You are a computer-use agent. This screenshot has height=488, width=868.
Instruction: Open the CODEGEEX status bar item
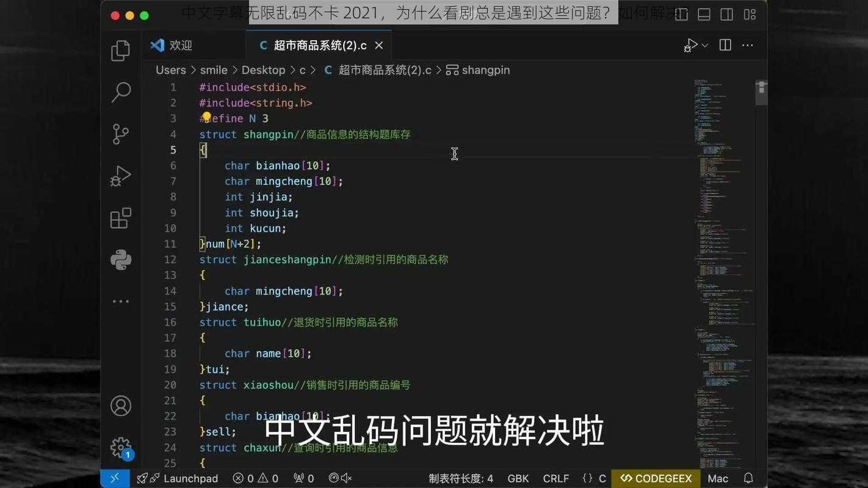(x=656, y=478)
